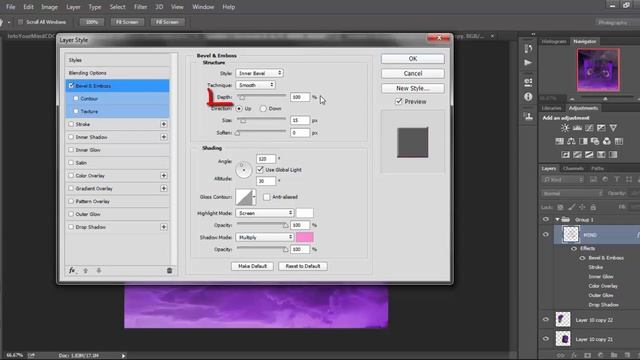Lock all with padlock icon

[593, 207]
